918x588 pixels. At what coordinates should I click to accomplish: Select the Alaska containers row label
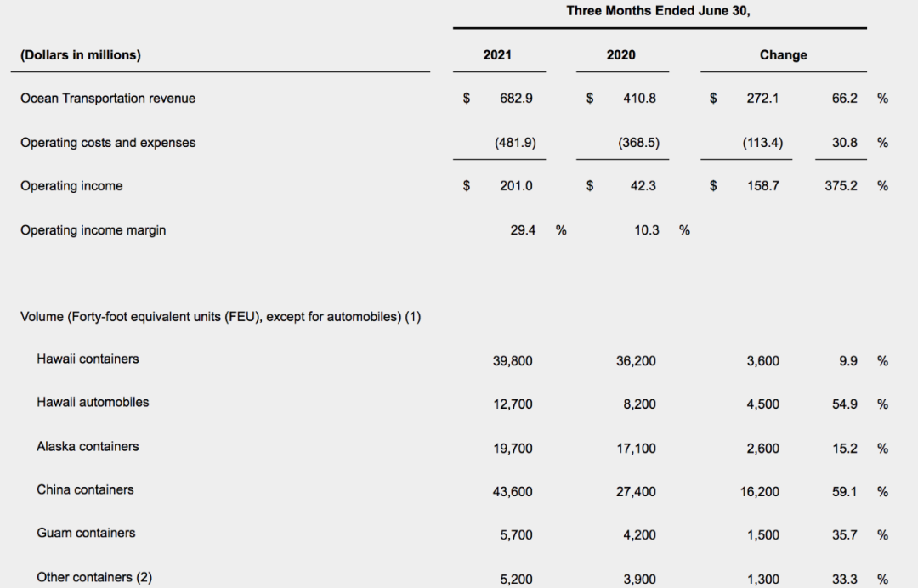pyautogui.click(x=88, y=446)
